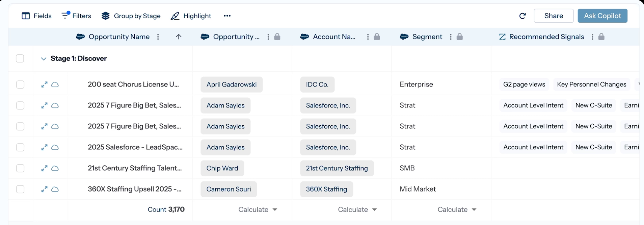Check the 21st Century Staffing Talent row
Screen dimensions: 644x225
pyautogui.click(x=20, y=168)
